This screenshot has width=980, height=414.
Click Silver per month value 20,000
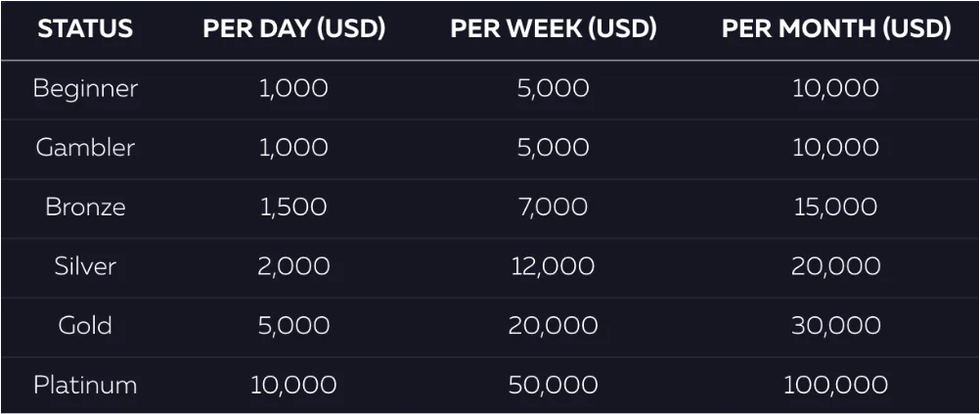(x=836, y=266)
